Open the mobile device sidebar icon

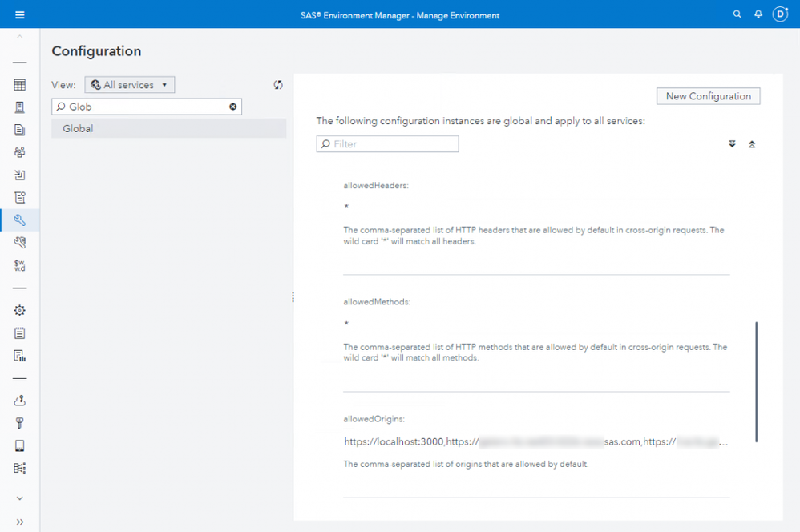(20, 445)
